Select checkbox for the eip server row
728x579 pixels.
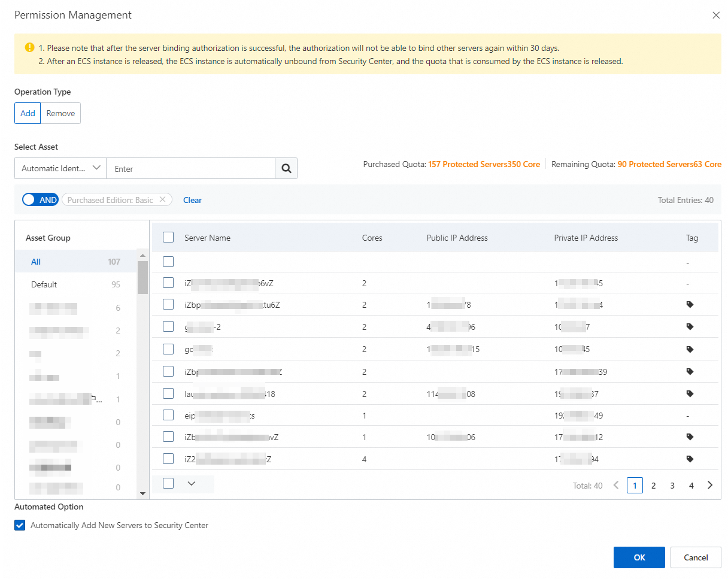coord(168,415)
